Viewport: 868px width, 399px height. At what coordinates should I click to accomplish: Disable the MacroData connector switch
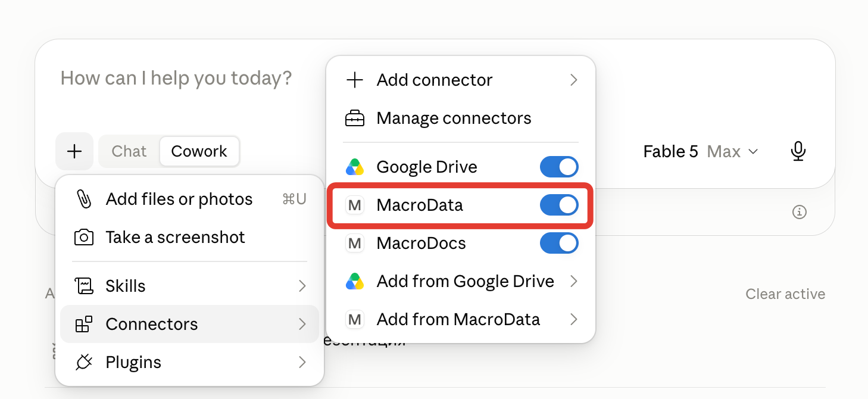[x=559, y=205]
